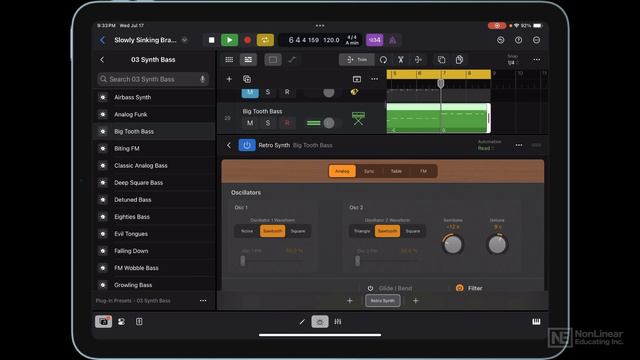Image resolution: width=640 pixels, height=360 pixels.
Task: Start recording with the red Record button
Action: 247,40
